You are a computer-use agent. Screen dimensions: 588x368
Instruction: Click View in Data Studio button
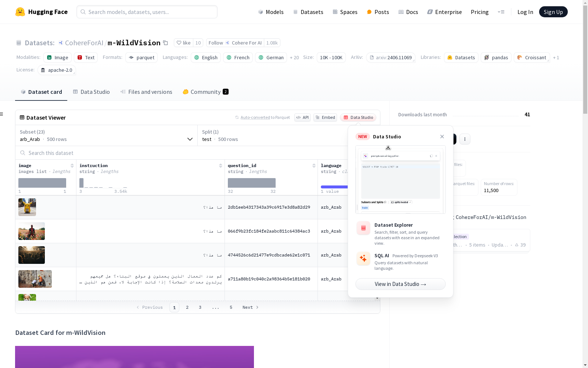point(401,284)
